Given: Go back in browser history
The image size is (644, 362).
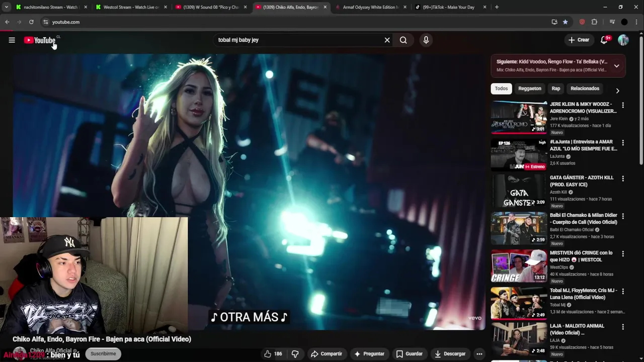Looking at the screenshot, I should (x=7, y=22).
